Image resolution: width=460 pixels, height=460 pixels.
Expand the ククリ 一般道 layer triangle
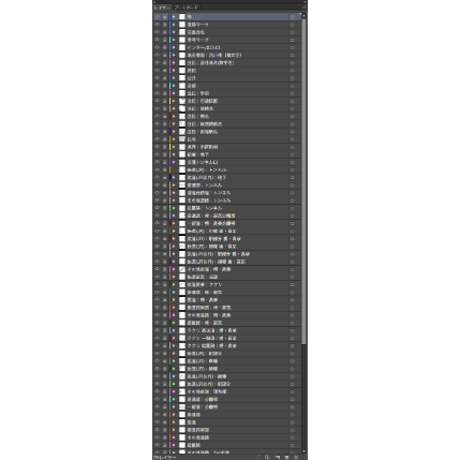click(x=174, y=338)
